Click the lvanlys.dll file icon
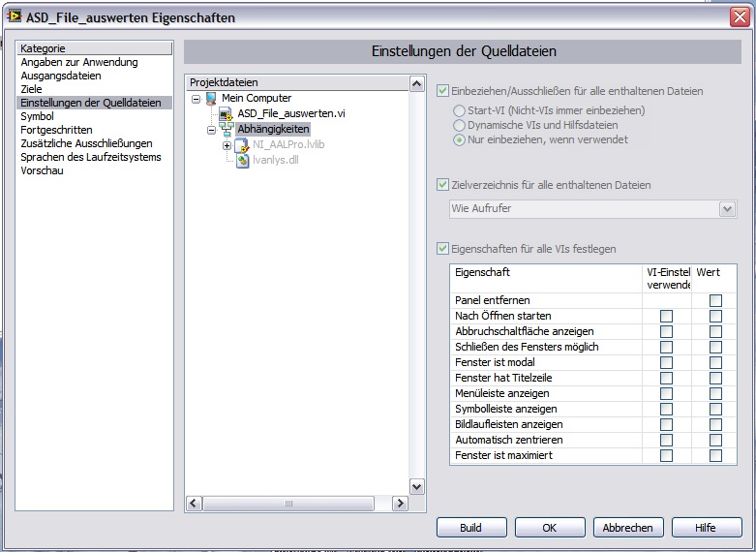Viewport: 756px width, 552px height. [x=243, y=160]
